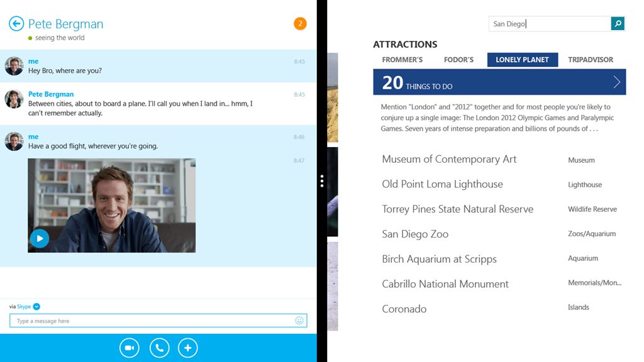Viewport: 644px width, 362px height.
Task: Switch to the Frommer's tab
Action: click(402, 60)
